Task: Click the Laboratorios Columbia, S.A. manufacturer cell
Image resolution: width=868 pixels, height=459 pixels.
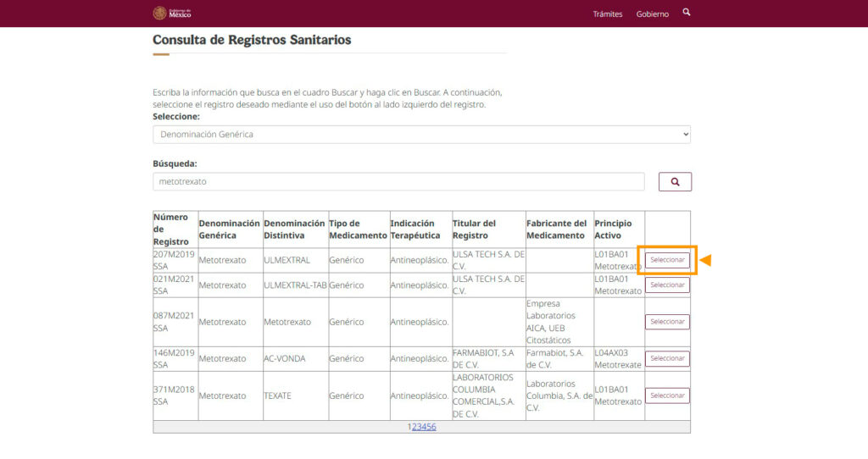Action: [x=559, y=395]
